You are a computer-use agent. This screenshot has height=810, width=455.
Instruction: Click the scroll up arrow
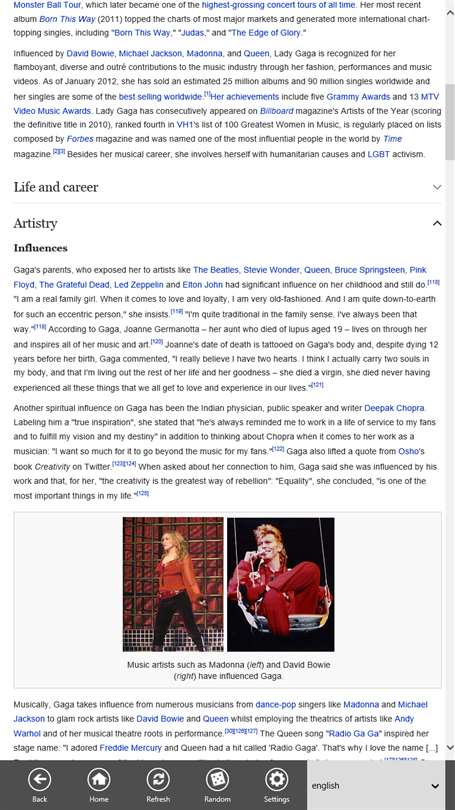click(449, 13)
